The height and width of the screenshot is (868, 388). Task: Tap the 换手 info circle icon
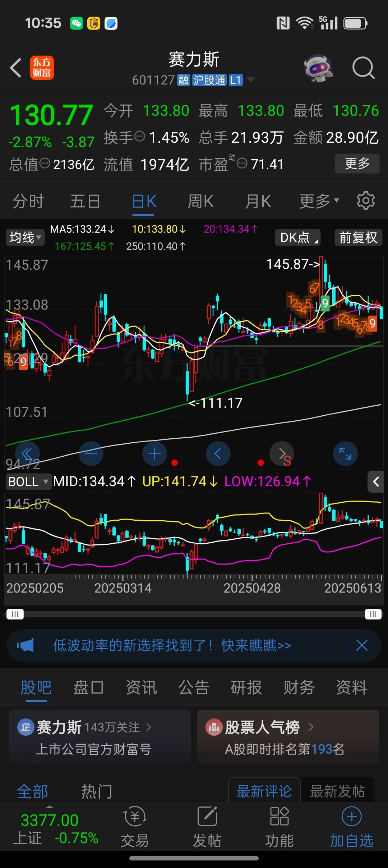point(139,137)
